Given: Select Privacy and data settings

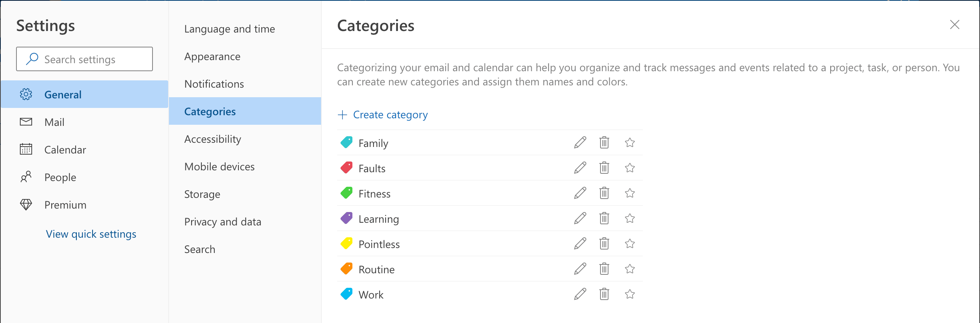Looking at the screenshot, I should click(x=223, y=221).
